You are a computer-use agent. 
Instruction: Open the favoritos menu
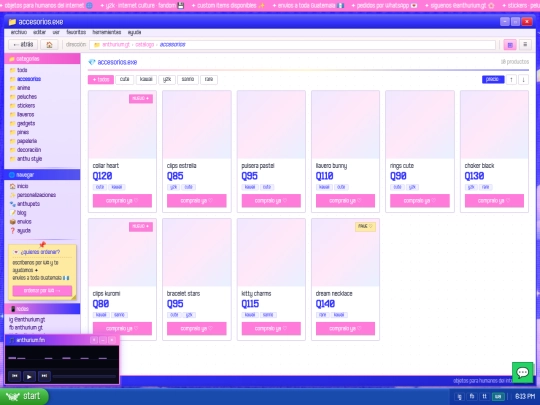tap(76, 32)
